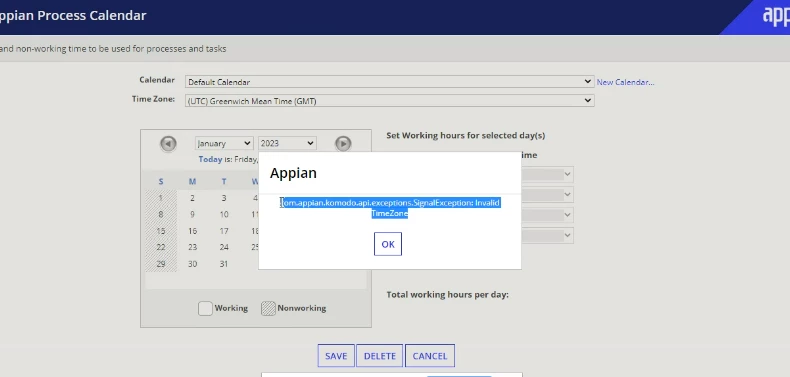Click the DELETE button
This screenshot has height=377, width=790.
(379, 356)
